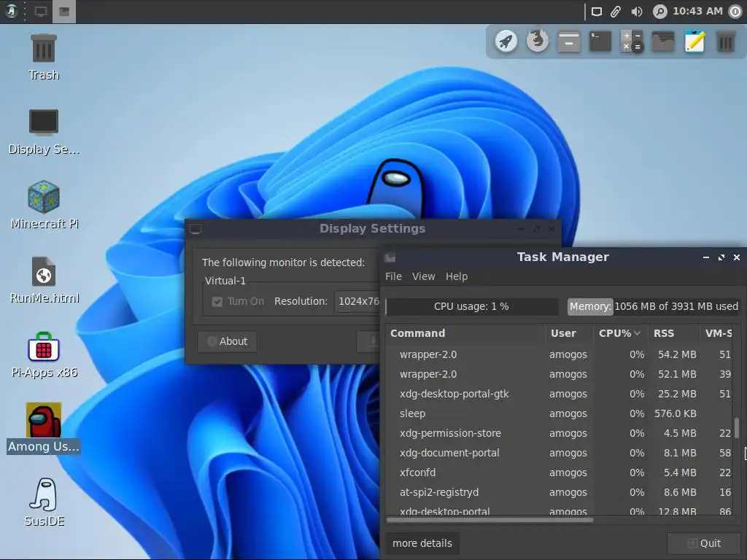Open the archive drawer icon in dock
Screen dimensions: 747x560
tap(569, 42)
